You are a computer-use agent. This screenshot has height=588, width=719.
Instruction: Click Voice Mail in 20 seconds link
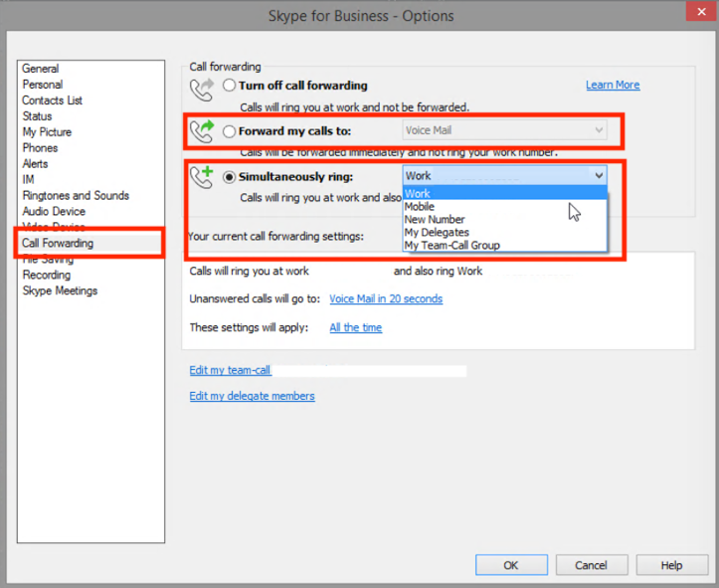pos(386,298)
